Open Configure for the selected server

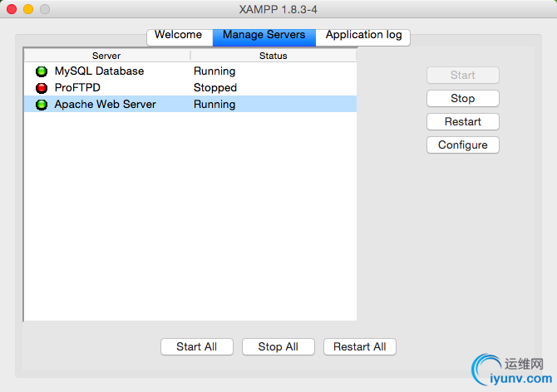462,145
